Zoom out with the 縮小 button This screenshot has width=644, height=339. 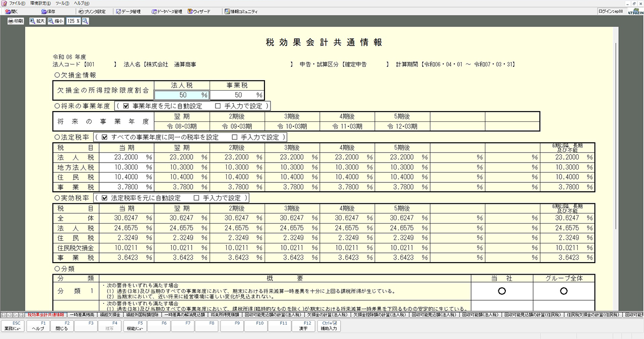click(x=56, y=21)
